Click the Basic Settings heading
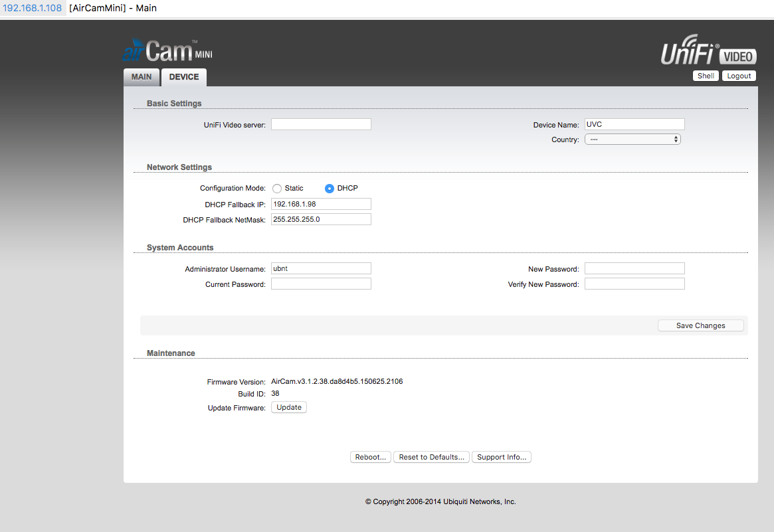This screenshot has height=532, width=774. (174, 103)
